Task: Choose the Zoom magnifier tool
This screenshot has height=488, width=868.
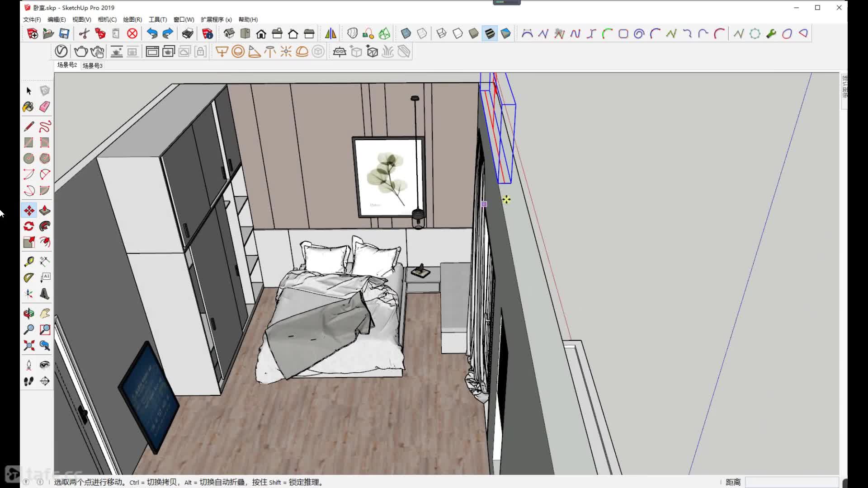Action: tap(29, 330)
